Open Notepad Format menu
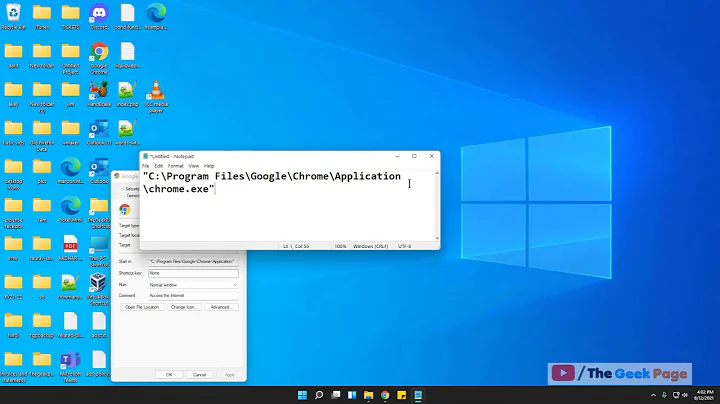Screen dimensions: 720x404 pos(175,166)
